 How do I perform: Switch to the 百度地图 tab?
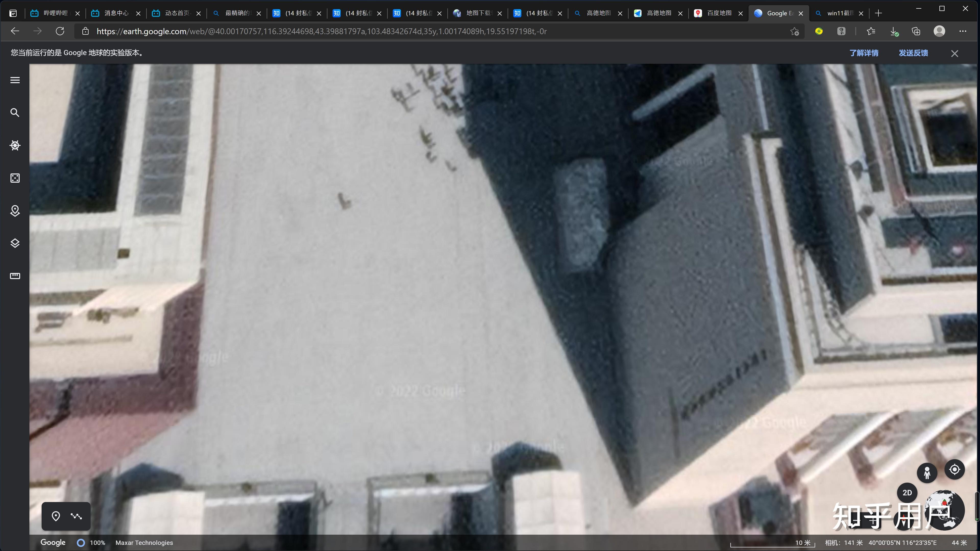719,13
